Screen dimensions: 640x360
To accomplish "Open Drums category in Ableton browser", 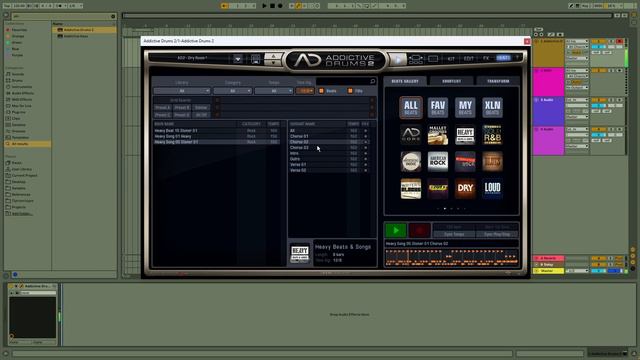I will pyautogui.click(x=17, y=81).
